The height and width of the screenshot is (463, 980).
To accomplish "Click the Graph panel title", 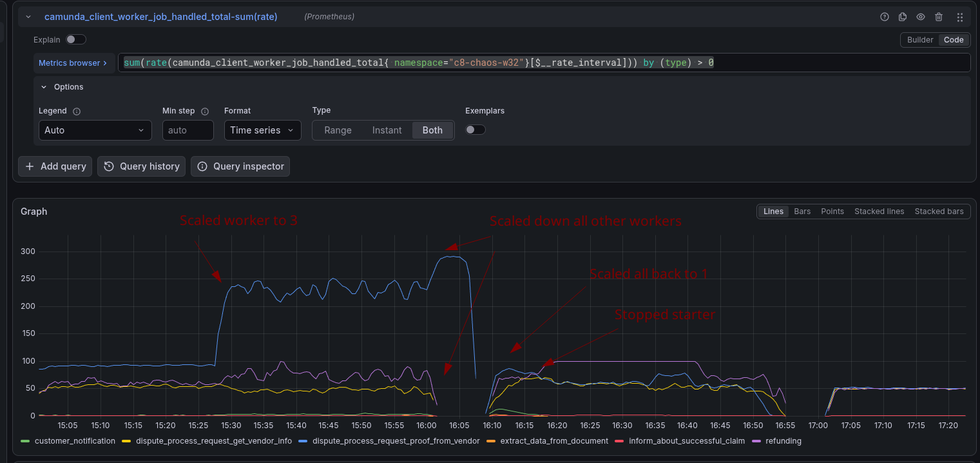I will (34, 212).
